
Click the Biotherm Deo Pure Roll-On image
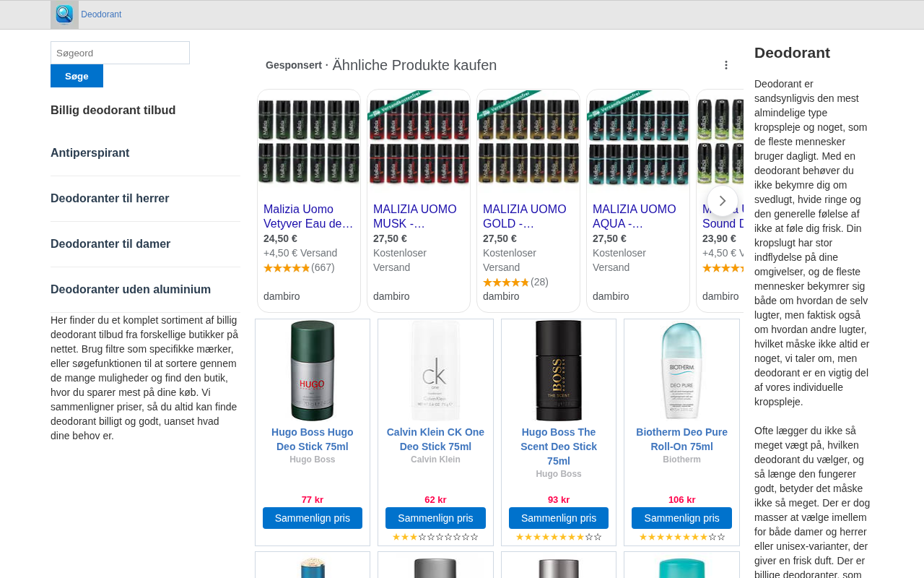tap(681, 371)
